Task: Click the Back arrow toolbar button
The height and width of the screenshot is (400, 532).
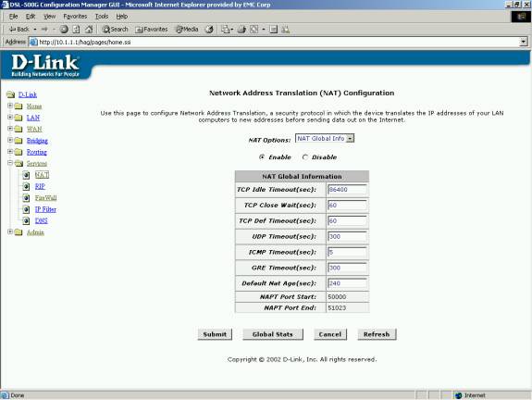Action: point(19,30)
